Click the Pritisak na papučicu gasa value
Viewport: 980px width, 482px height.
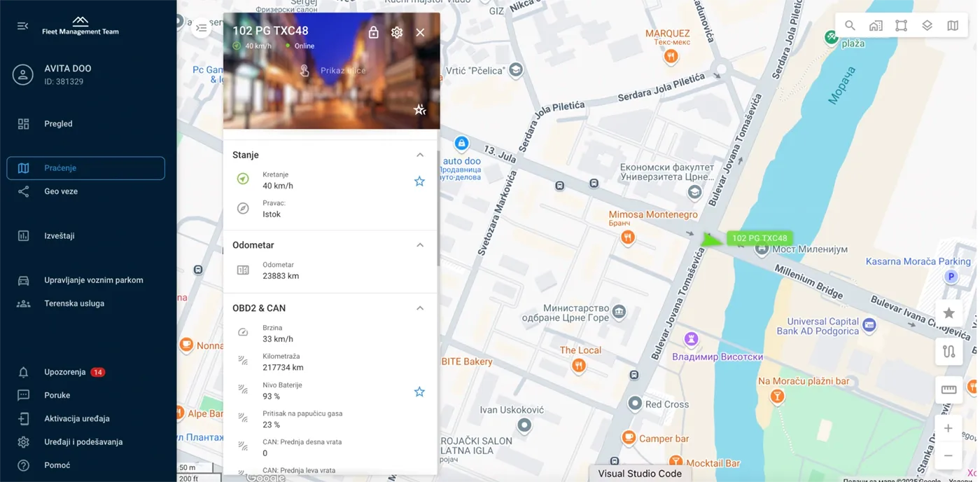(271, 425)
